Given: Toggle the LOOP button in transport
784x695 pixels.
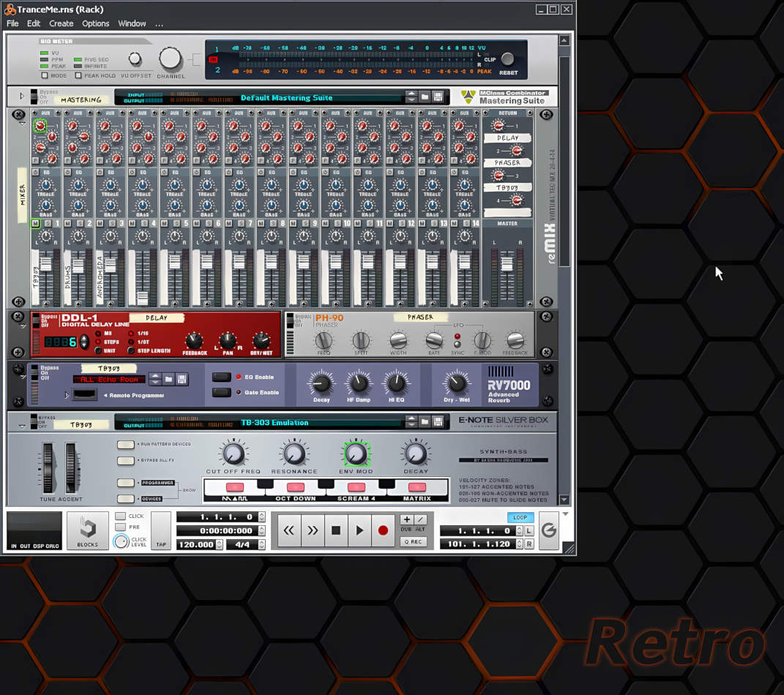Looking at the screenshot, I should tap(520, 517).
